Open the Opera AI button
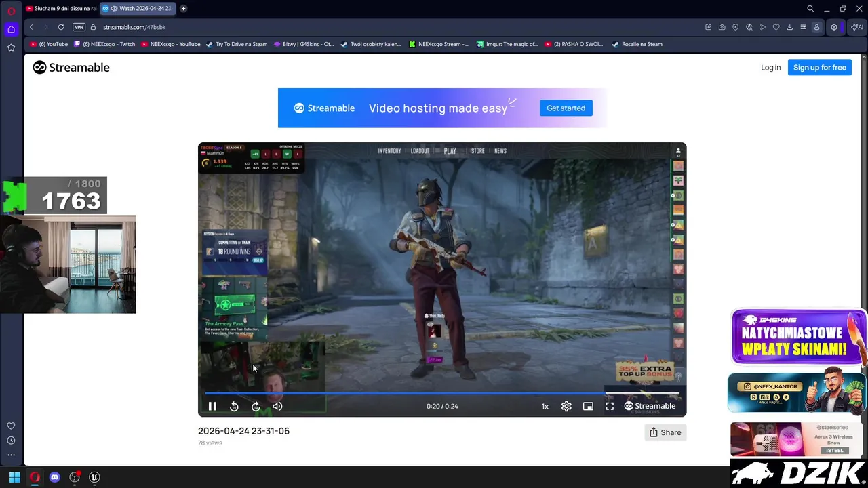868x488 pixels. [x=858, y=27]
